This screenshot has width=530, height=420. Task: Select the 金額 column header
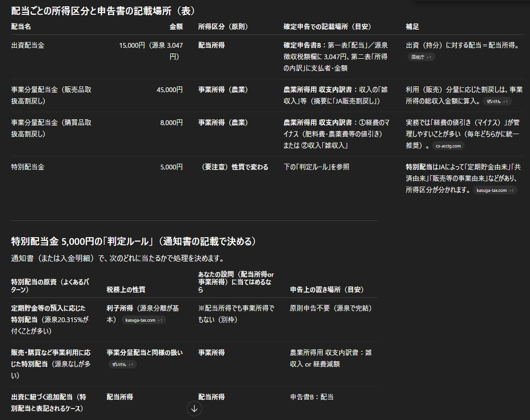point(176,27)
